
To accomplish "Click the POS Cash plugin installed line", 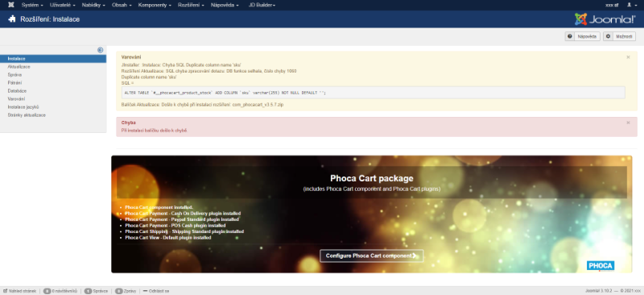I will click(175, 226).
